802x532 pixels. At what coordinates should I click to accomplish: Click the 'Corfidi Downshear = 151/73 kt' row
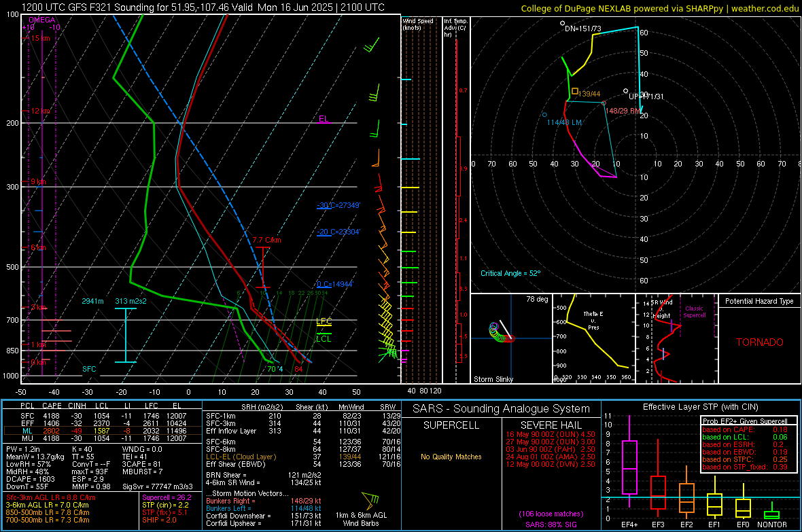[x=264, y=516]
